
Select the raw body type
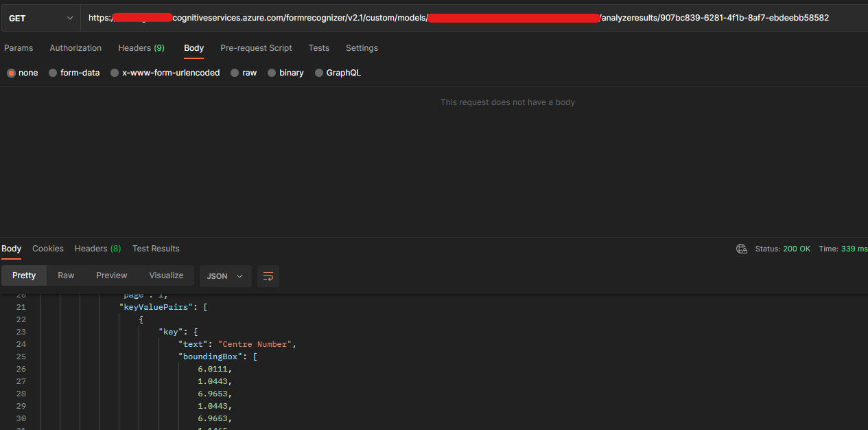tap(244, 73)
